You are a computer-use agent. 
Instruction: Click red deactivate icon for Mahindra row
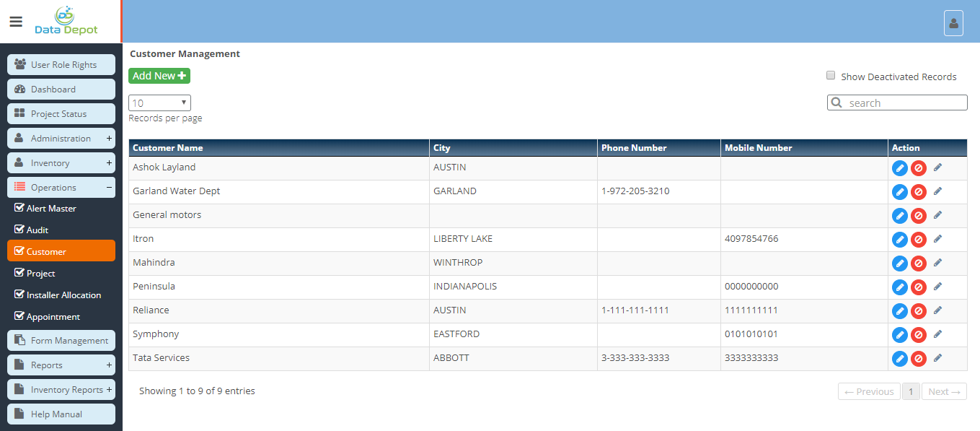coord(918,264)
